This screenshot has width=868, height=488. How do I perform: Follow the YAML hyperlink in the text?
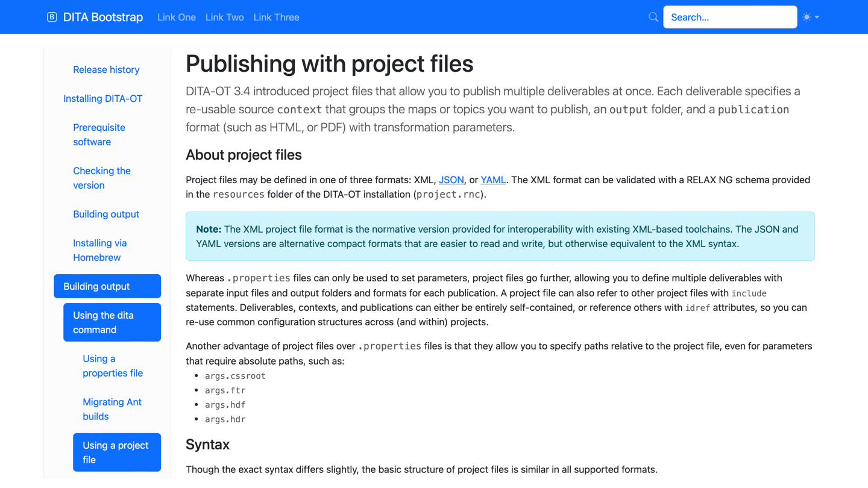(x=492, y=180)
